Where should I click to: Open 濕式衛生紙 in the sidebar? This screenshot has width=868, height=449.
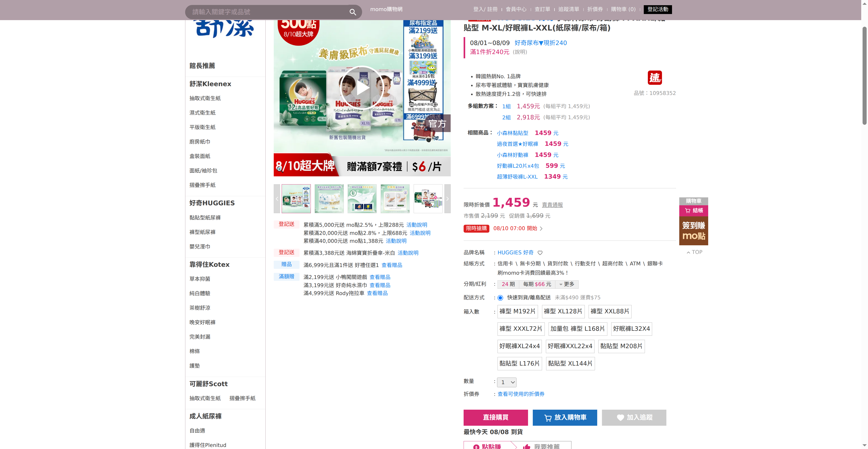click(203, 113)
